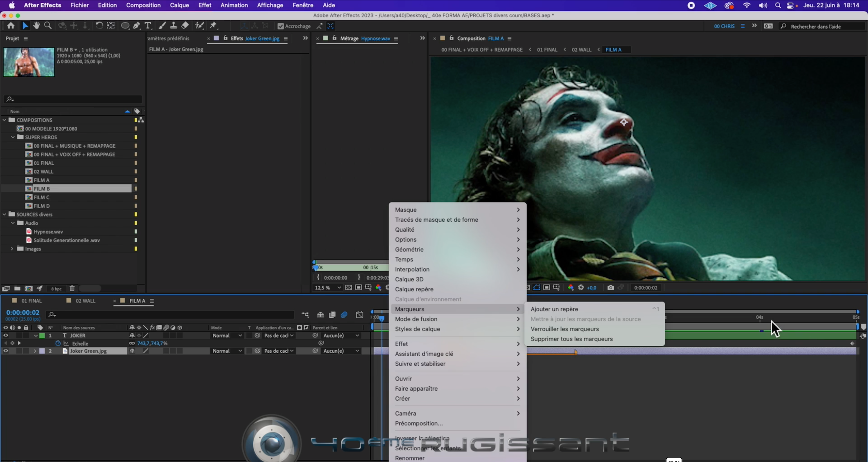Switch to the 01 FINAL timeline tab

coord(32,301)
